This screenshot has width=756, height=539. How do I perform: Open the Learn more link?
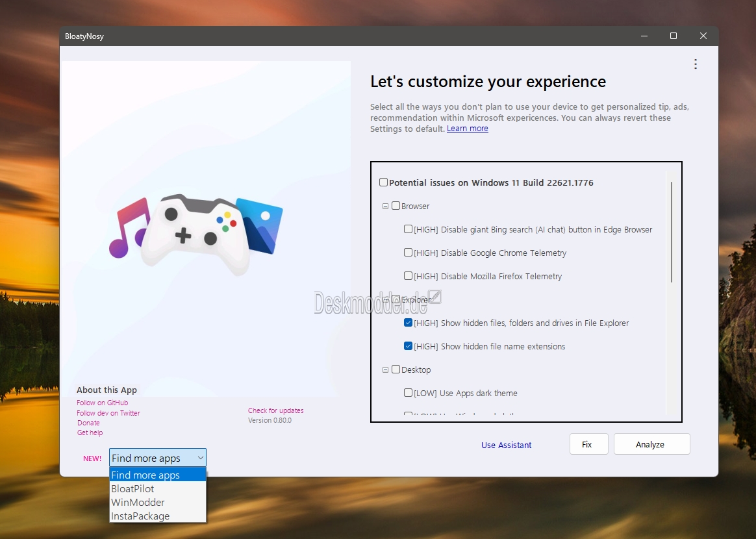click(467, 129)
